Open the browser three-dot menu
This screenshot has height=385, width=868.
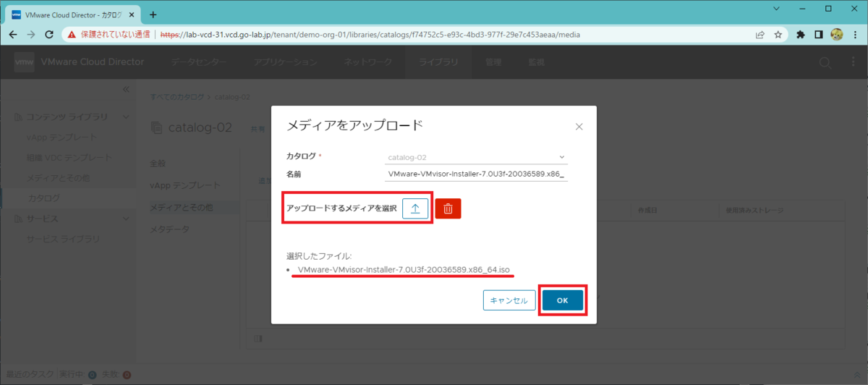point(855,34)
